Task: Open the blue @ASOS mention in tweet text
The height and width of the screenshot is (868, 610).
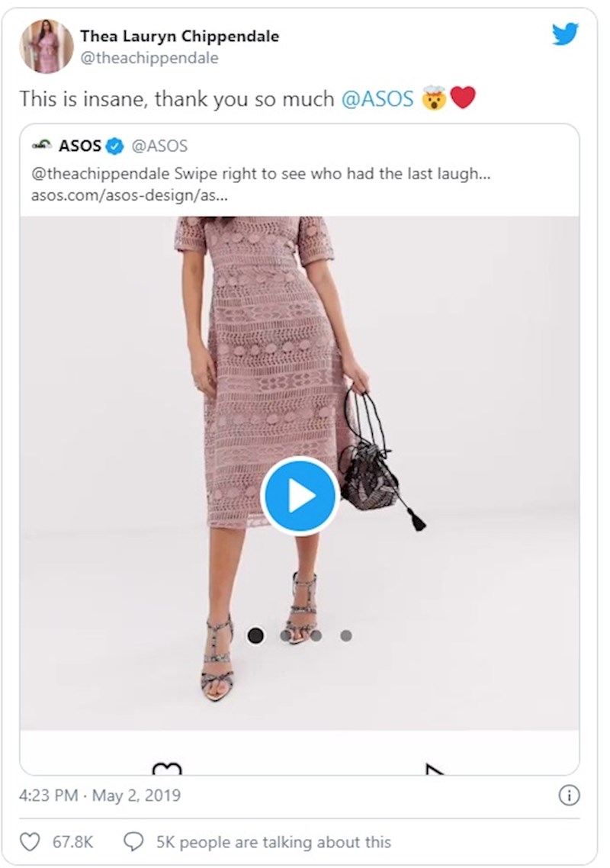Action: [377, 98]
